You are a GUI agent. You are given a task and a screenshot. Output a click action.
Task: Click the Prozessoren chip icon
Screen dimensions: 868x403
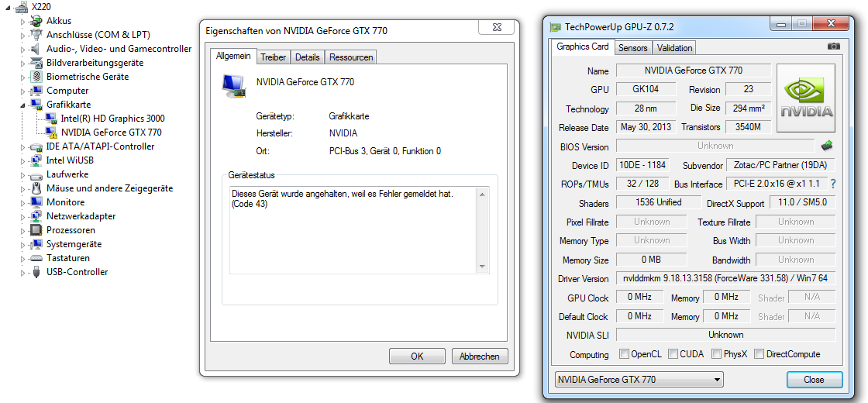click(36, 229)
